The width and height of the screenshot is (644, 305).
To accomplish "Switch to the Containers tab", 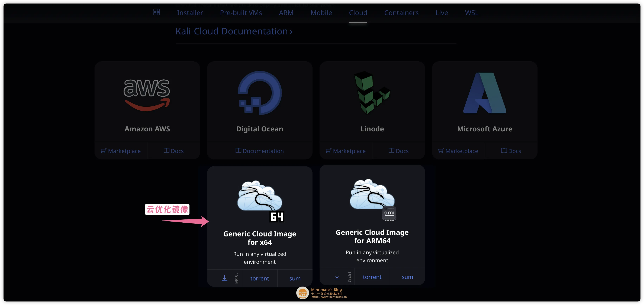I will coord(401,13).
